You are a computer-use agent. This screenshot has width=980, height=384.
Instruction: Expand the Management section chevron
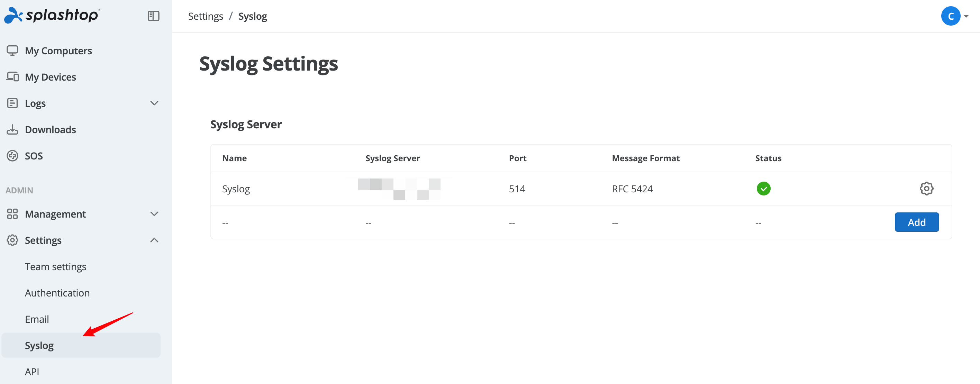(154, 214)
